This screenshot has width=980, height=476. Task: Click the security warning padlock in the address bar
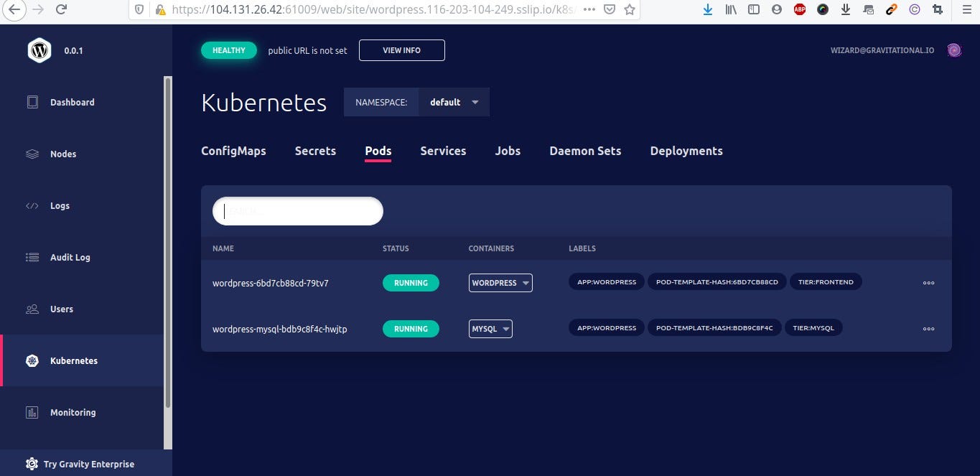tap(160, 10)
